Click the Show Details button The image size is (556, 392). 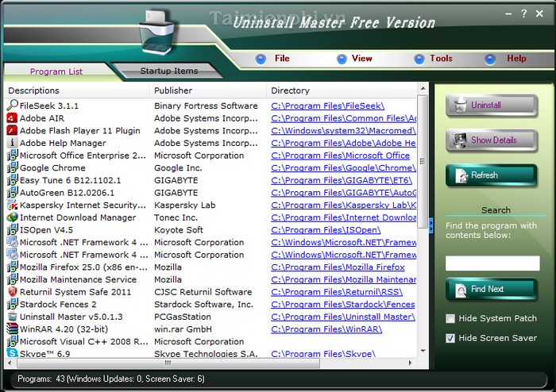coord(492,140)
